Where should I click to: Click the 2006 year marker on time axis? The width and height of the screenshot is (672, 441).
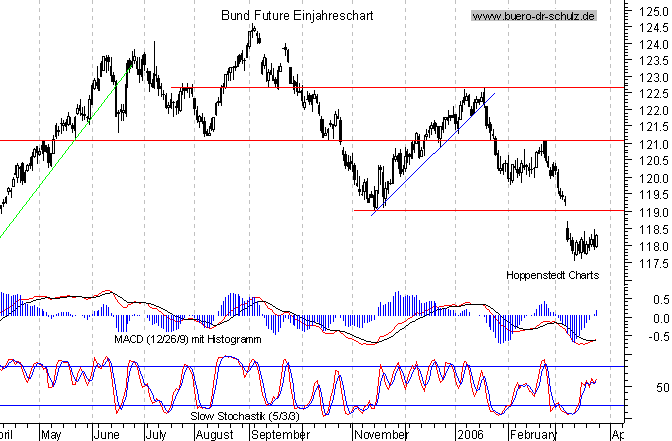click(471, 435)
